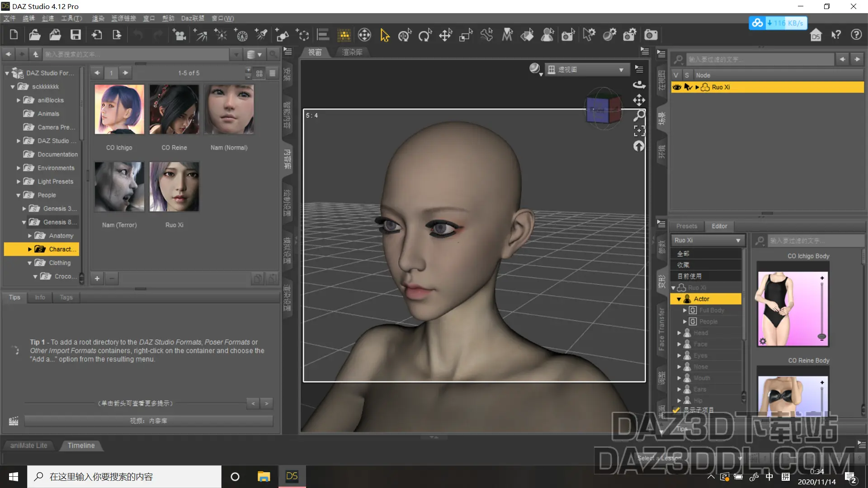This screenshot has width=868, height=488.
Task: Create a new scene with New File icon
Action: pos(14,35)
